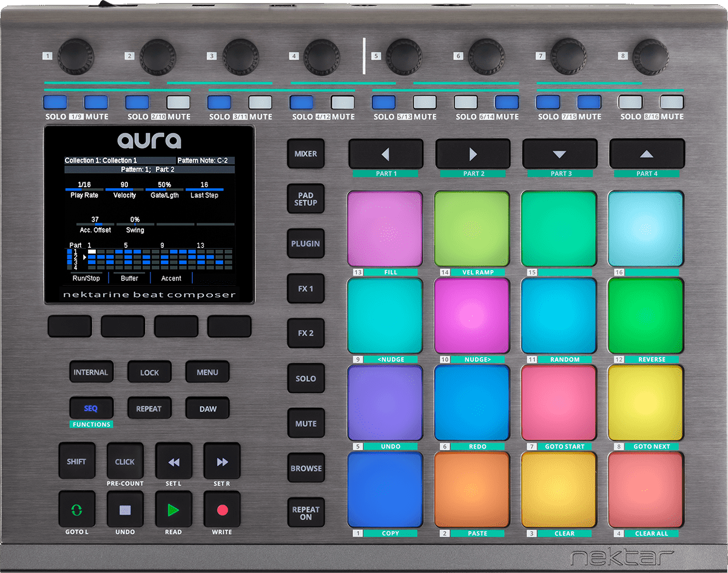Screen dimensions: 728x573
Task: Click the SOLO mode button below FX 2
Action: 306,379
